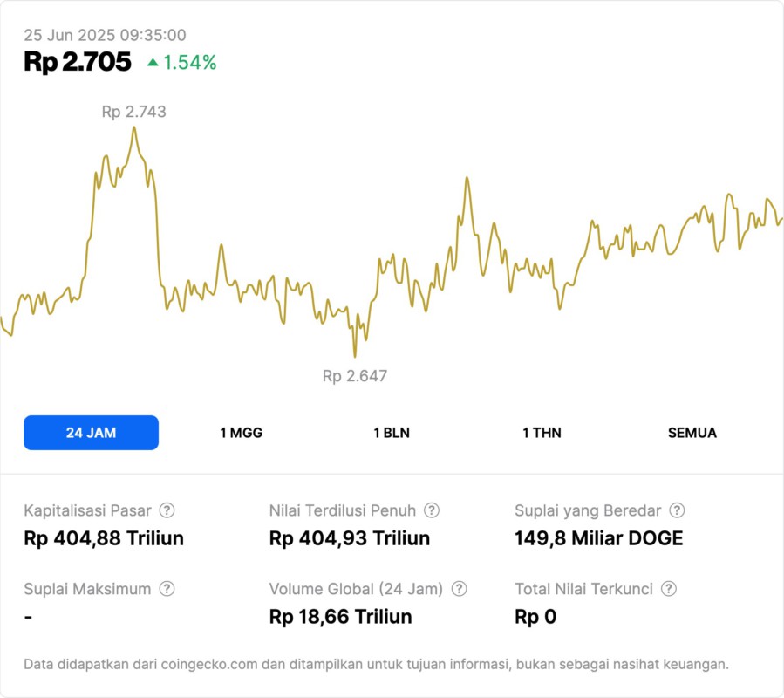The image size is (784, 698).
Task: Click the Rp 18,66 Triliun volume value
Action: point(341,617)
